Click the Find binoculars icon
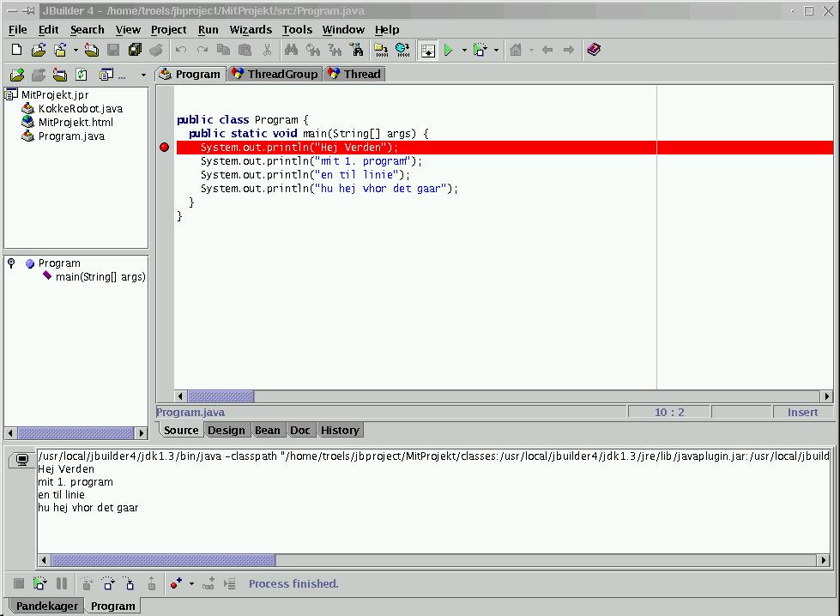Screen dimensions: 840x616 tap(291, 51)
